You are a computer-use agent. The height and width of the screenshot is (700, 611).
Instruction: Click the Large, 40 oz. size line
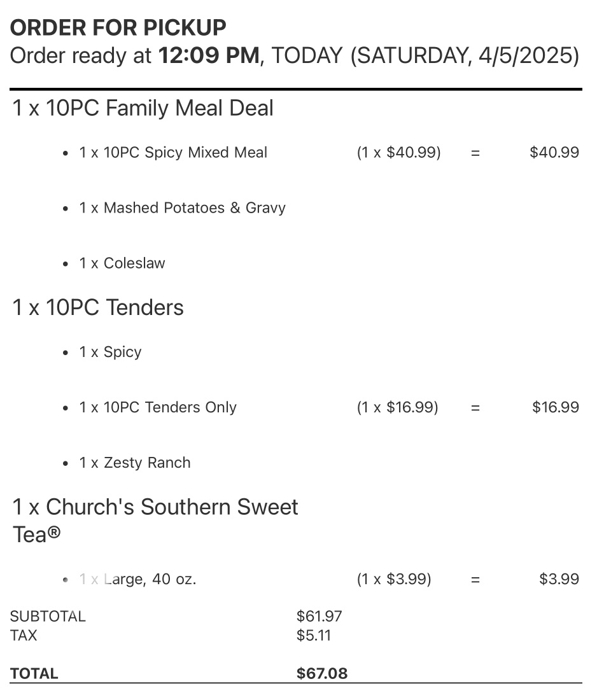coord(138,579)
